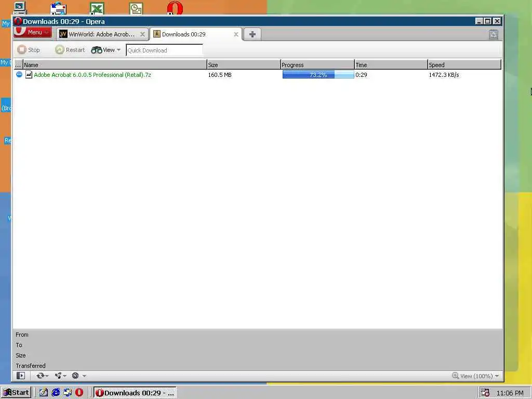
Task: Select the Downloads 00:29 tab
Action: click(195, 34)
